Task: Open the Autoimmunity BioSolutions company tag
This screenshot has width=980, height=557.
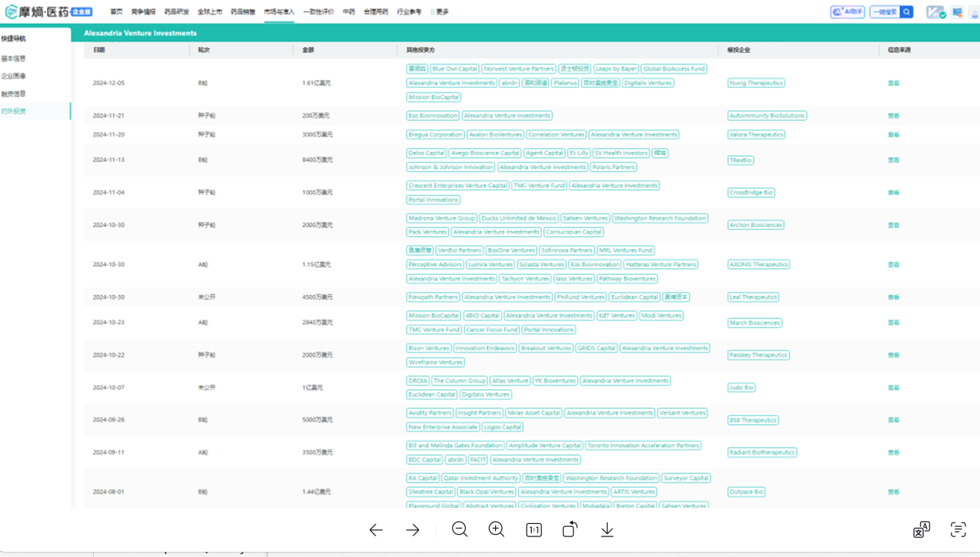Action: pyautogui.click(x=768, y=116)
